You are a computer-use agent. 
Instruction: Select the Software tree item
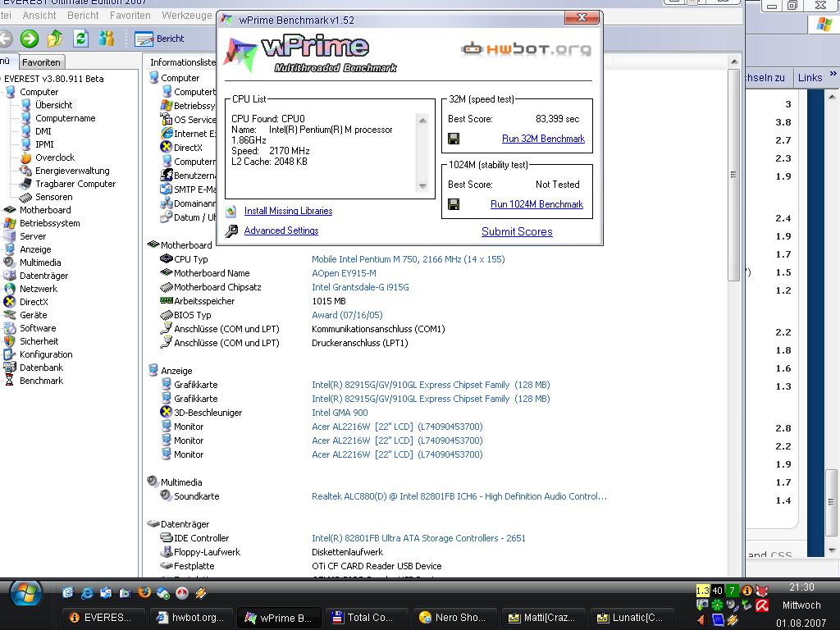pyautogui.click(x=38, y=328)
